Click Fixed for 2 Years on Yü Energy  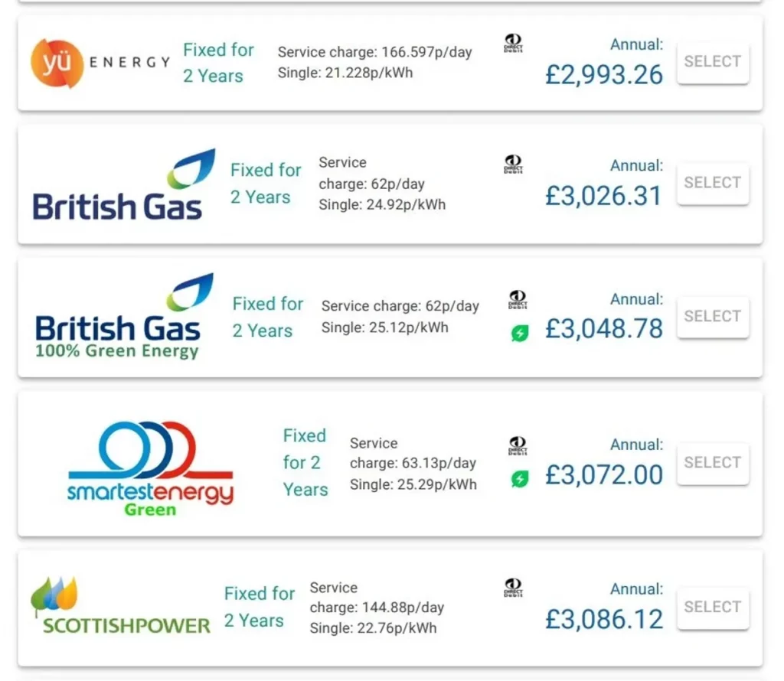point(218,63)
